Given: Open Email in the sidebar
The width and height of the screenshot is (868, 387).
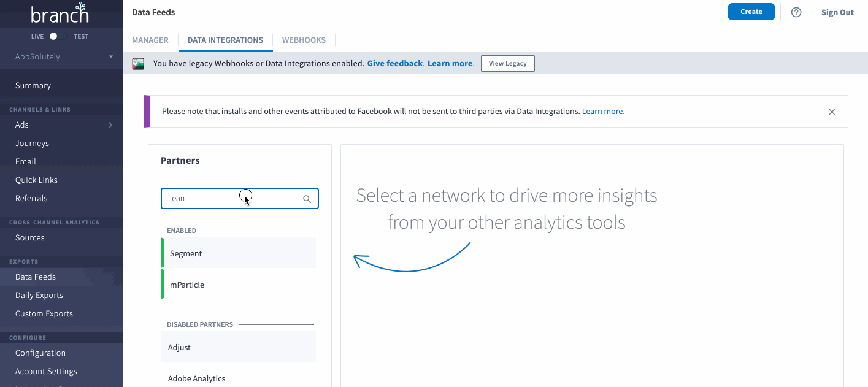Looking at the screenshot, I should coord(26,162).
